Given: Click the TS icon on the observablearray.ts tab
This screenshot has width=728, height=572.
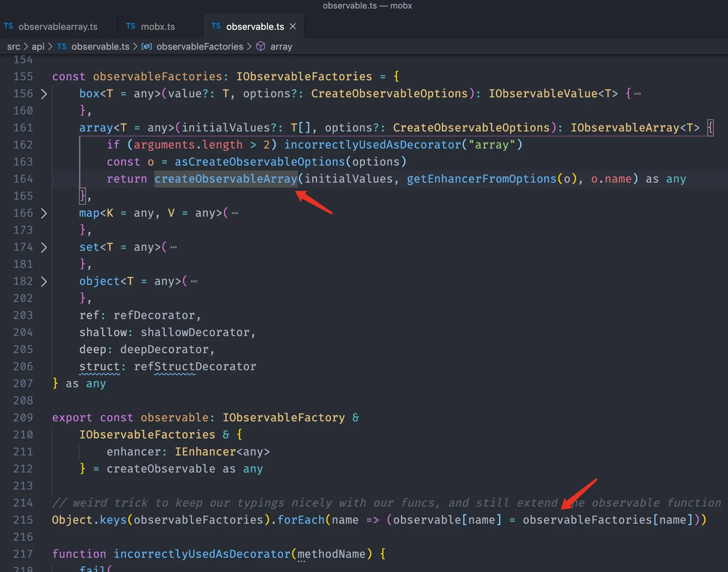Looking at the screenshot, I should click(x=9, y=26).
